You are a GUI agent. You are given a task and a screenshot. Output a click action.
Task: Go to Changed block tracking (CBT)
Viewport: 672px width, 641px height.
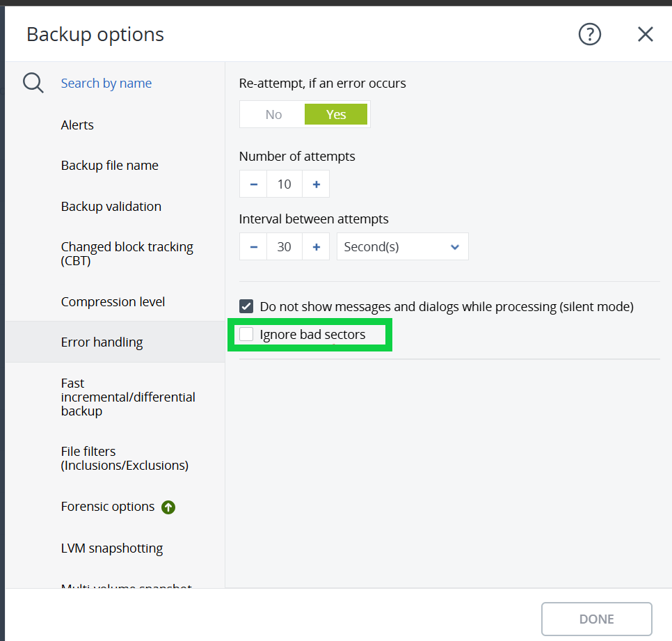click(x=127, y=254)
